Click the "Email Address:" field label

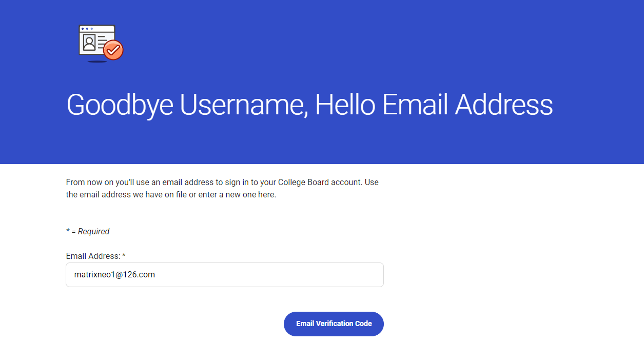tap(93, 256)
